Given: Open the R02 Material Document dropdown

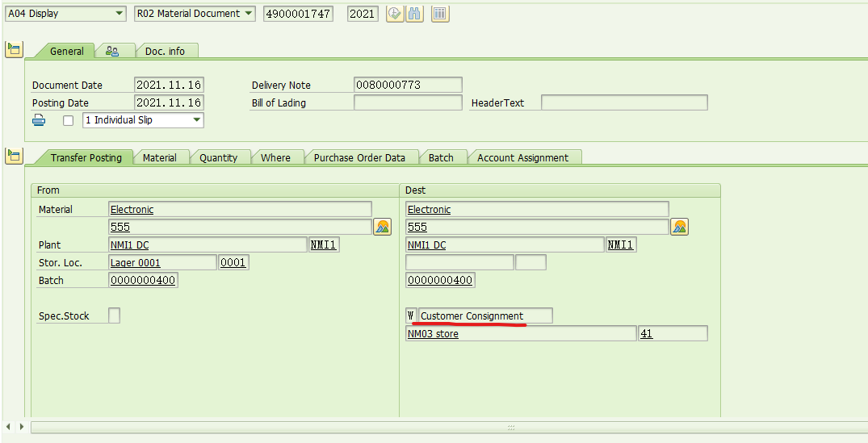Looking at the screenshot, I should click(x=195, y=14).
